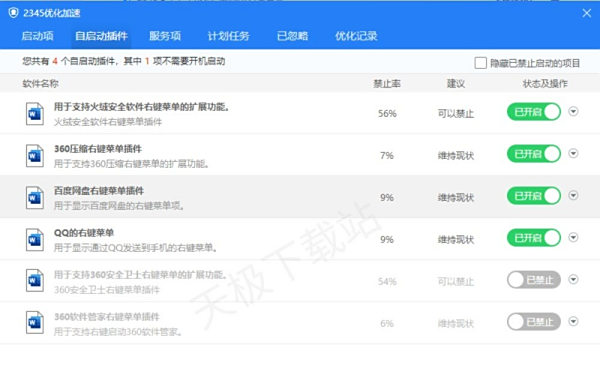Click the 火绒安全软件右键菜单插件 subtitle
600x375 pixels.
point(108,122)
